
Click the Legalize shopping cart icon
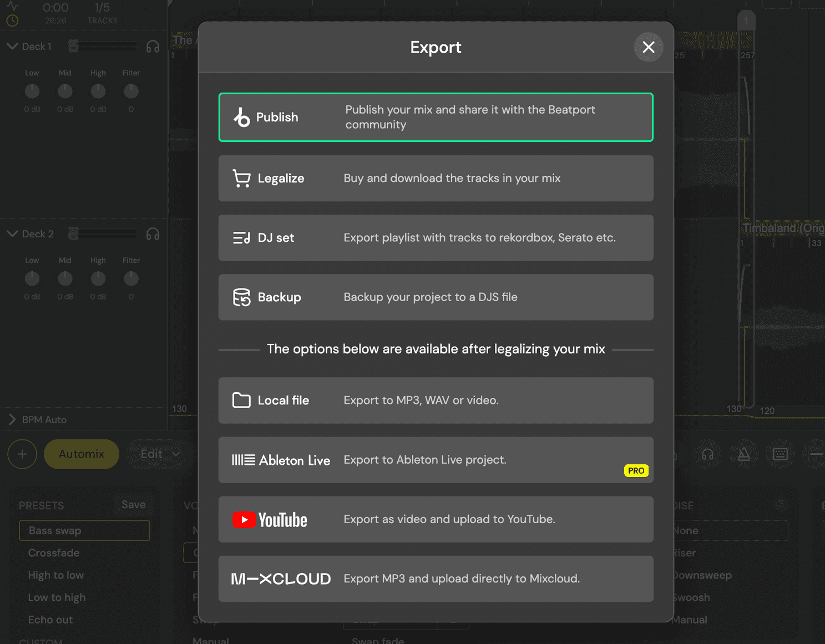(x=241, y=179)
